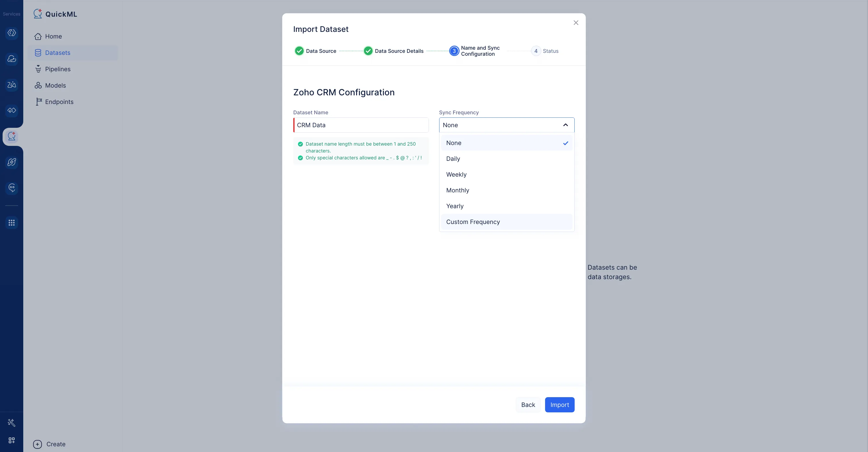Open the code brackets service icon
The height and width of the screenshot is (452, 868).
coord(12,33)
